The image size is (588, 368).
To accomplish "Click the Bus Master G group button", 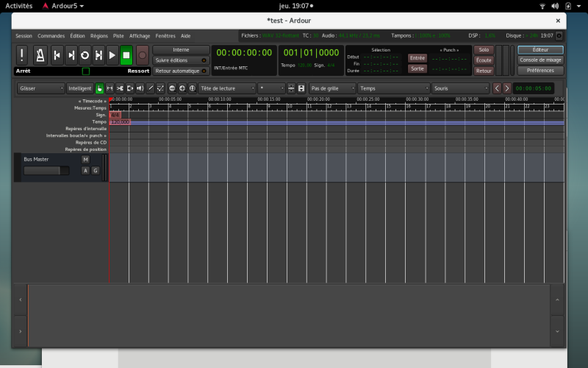I will pyautogui.click(x=96, y=171).
